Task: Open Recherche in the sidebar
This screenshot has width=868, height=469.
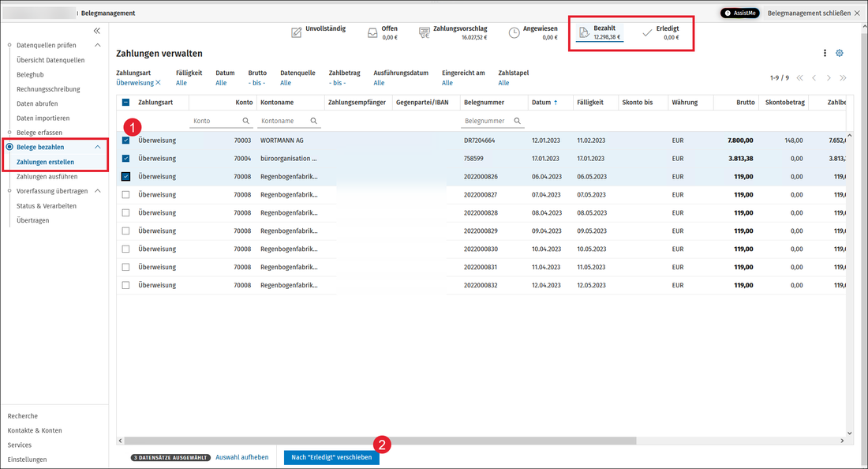Action: (x=23, y=416)
